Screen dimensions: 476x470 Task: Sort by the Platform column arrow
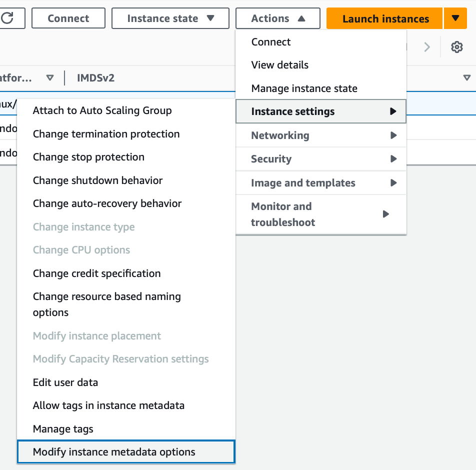[49, 78]
